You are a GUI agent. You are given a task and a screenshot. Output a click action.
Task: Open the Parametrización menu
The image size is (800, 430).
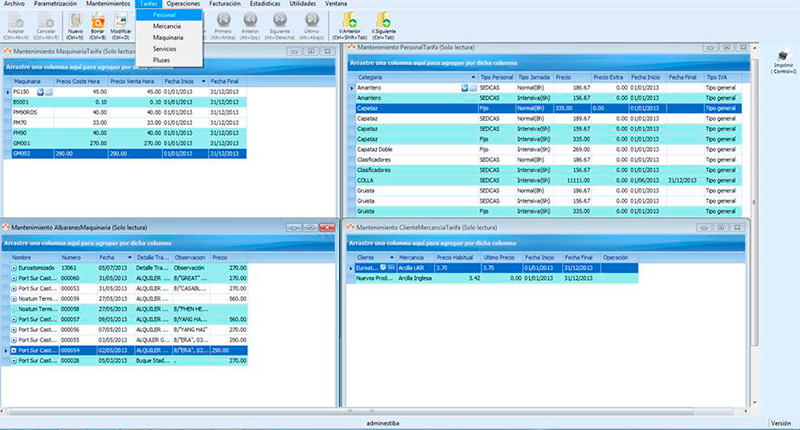[55, 4]
